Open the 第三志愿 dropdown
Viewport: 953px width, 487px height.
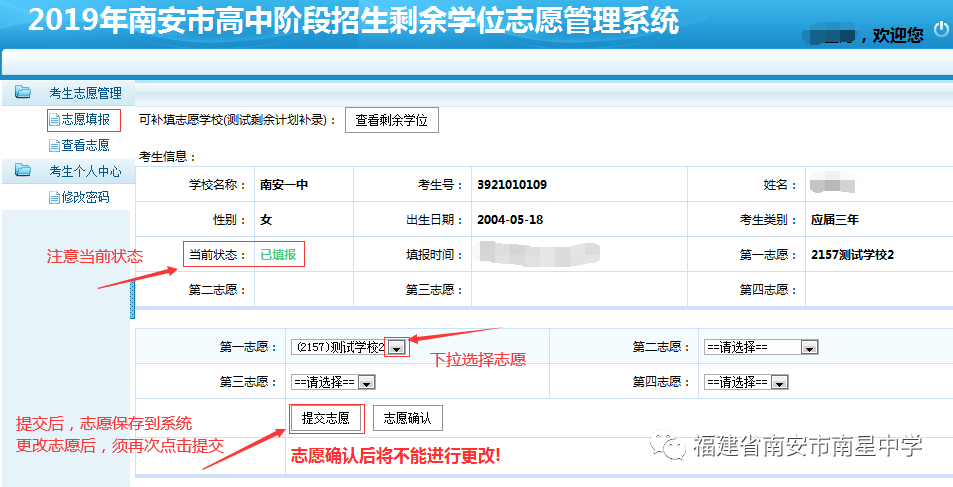pyautogui.click(x=333, y=382)
